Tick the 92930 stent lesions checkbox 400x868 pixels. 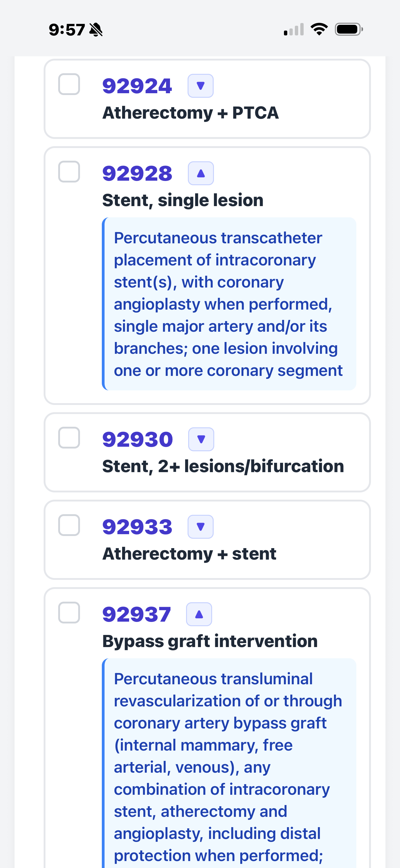coord(69,438)
